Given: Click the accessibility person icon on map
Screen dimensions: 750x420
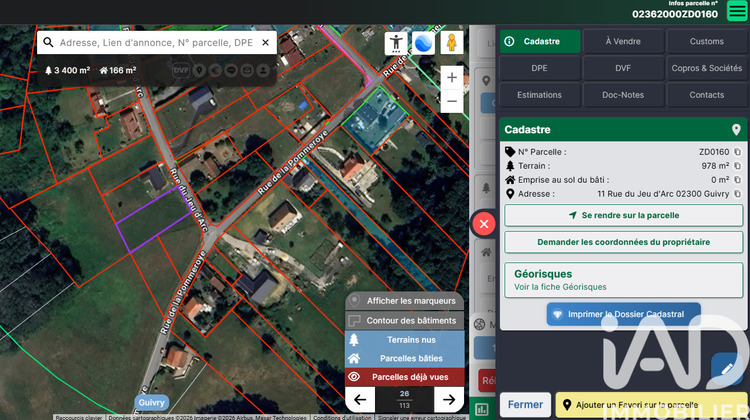Looking at the screenshot, I should click(396, 43).
